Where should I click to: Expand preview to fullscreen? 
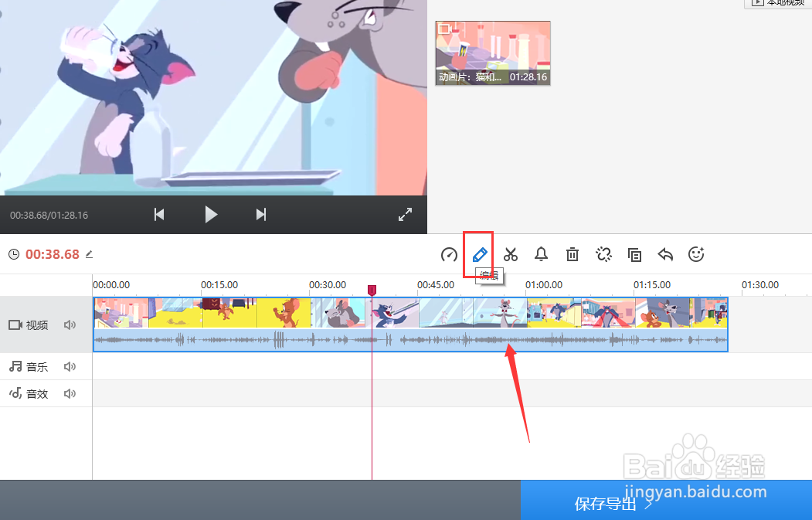[406, 215]
